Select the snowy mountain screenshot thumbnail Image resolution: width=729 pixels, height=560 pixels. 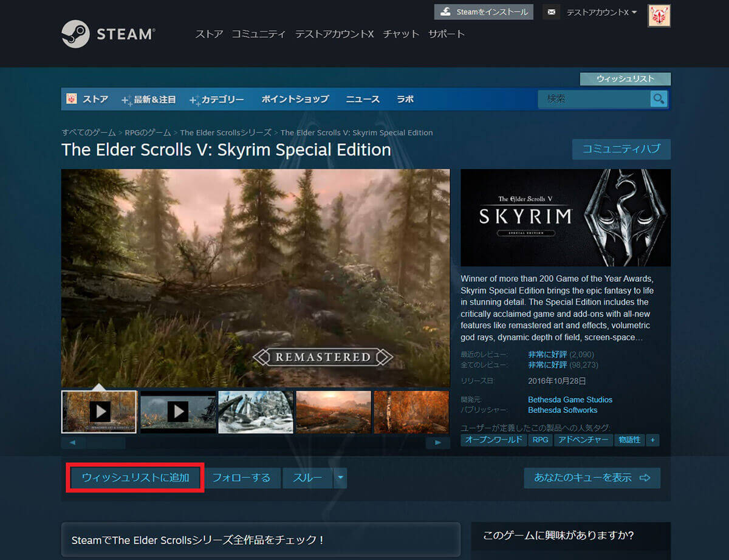pyautogui.click(x=255, y=411)
